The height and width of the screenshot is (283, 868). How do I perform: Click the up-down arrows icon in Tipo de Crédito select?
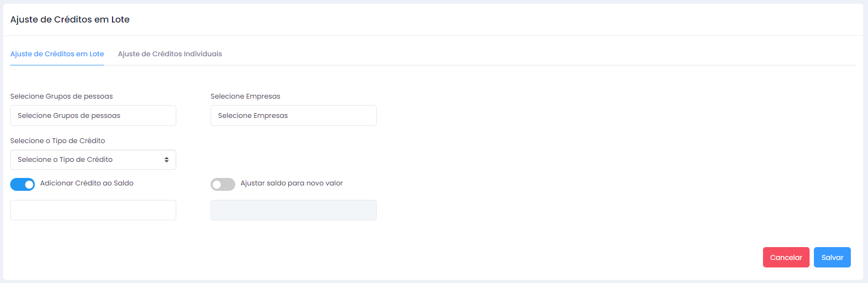click(x=167, y=160)
